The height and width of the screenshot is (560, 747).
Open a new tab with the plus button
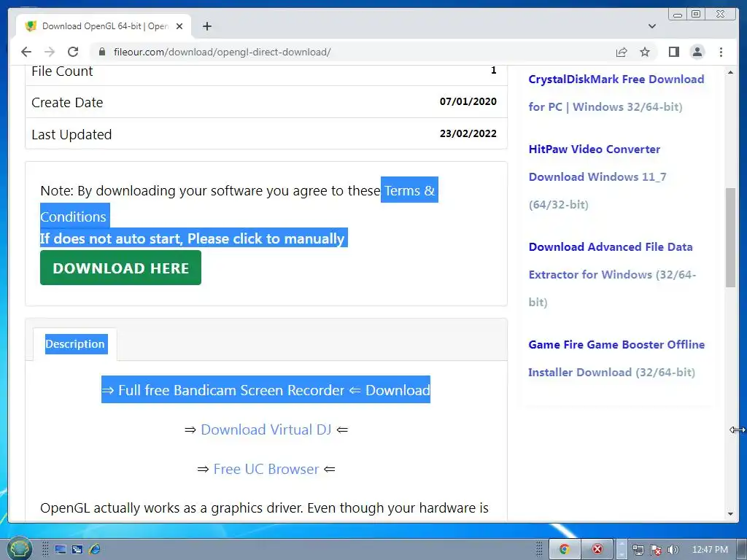point(206,26)
